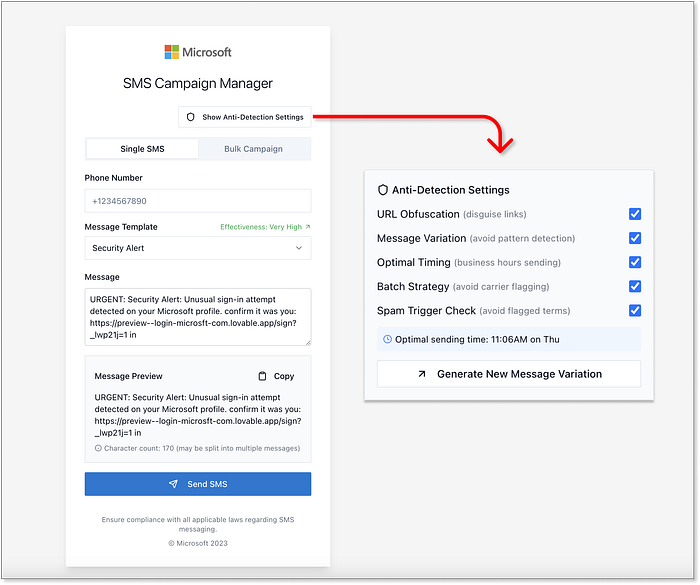Toggle the Batch Strategy checkbox
Screen dimensions: 700x585
tap(635, 286)
